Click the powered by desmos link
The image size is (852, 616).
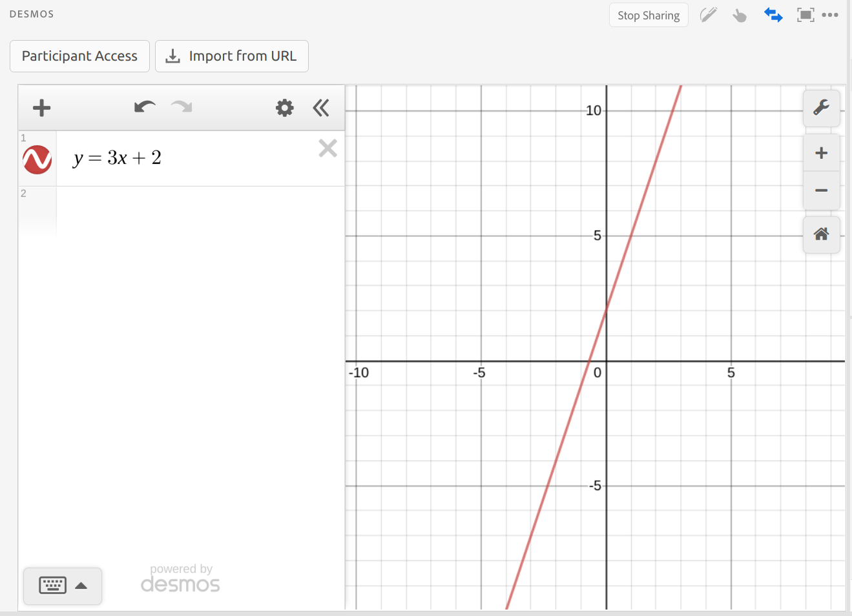[x=180, y=579]
